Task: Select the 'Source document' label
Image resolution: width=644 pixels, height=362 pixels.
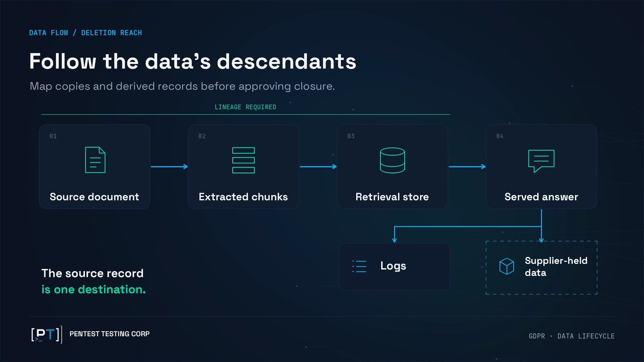Action: click(94, 197)
